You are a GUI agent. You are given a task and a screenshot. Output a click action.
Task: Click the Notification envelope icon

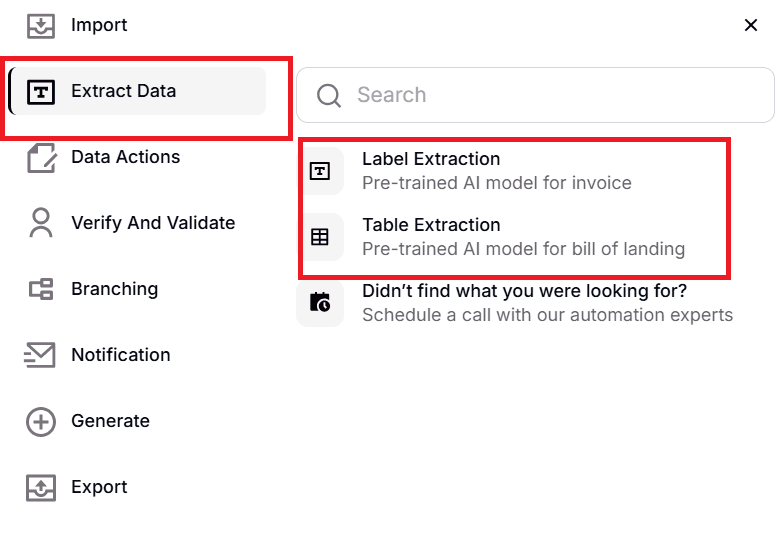tap(41, 355)
